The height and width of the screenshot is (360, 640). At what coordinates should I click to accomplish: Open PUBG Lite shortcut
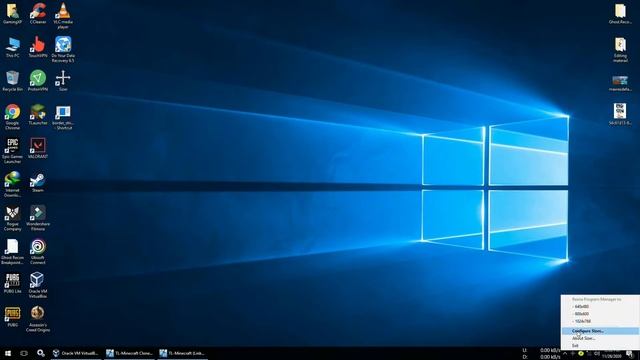click(x=12, y=283)
